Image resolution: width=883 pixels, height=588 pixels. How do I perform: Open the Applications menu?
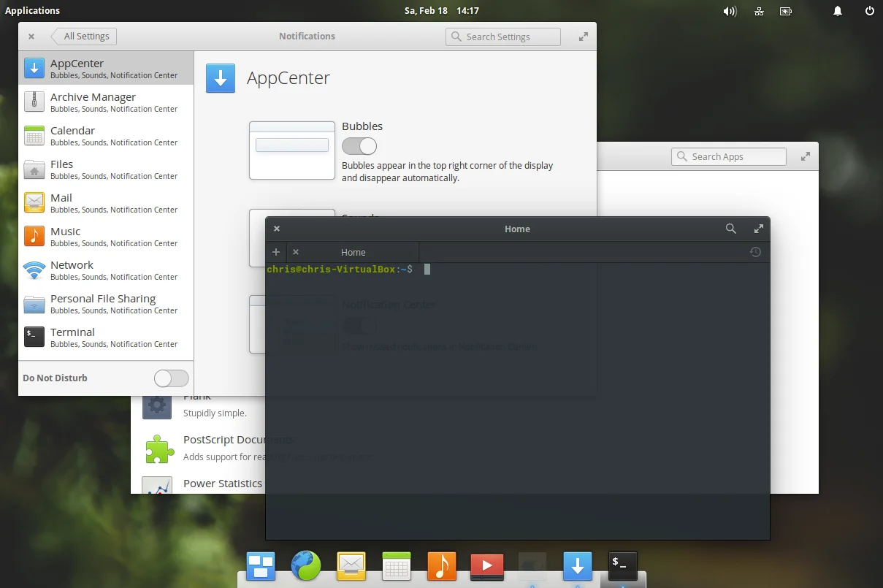[x=33, y=10]
